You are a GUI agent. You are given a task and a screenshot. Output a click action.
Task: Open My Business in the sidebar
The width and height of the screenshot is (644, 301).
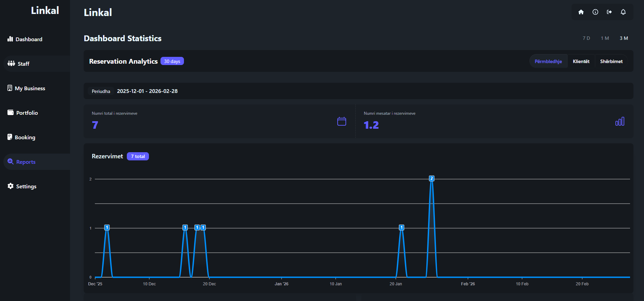(27, 88)
